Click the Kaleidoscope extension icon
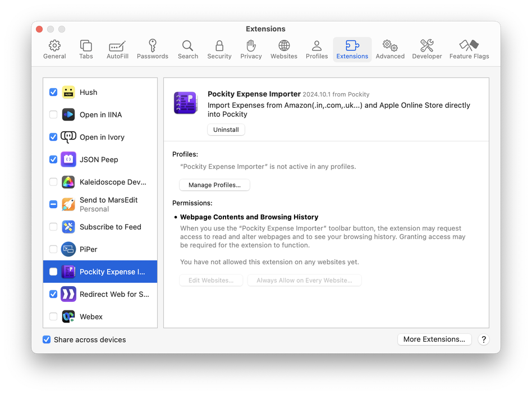Screen dimensions: 532x395 coord(68,182)
